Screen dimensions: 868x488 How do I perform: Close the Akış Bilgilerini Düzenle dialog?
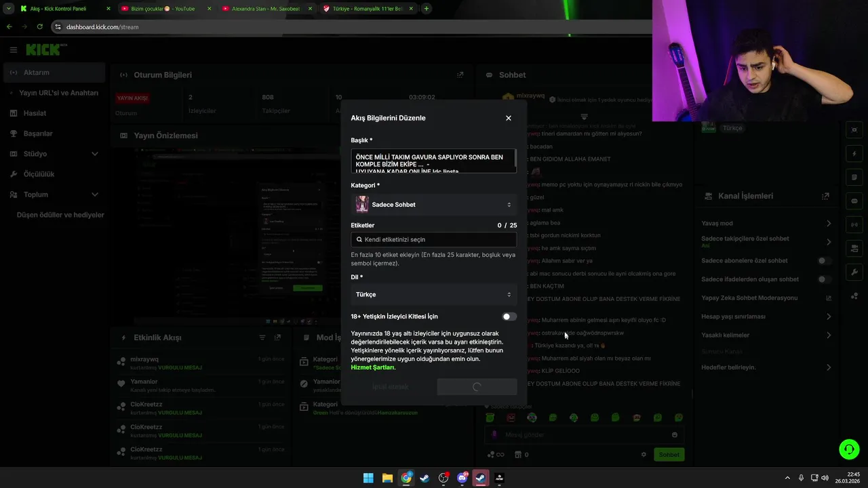pyautogui.click(x=509, y=118)
